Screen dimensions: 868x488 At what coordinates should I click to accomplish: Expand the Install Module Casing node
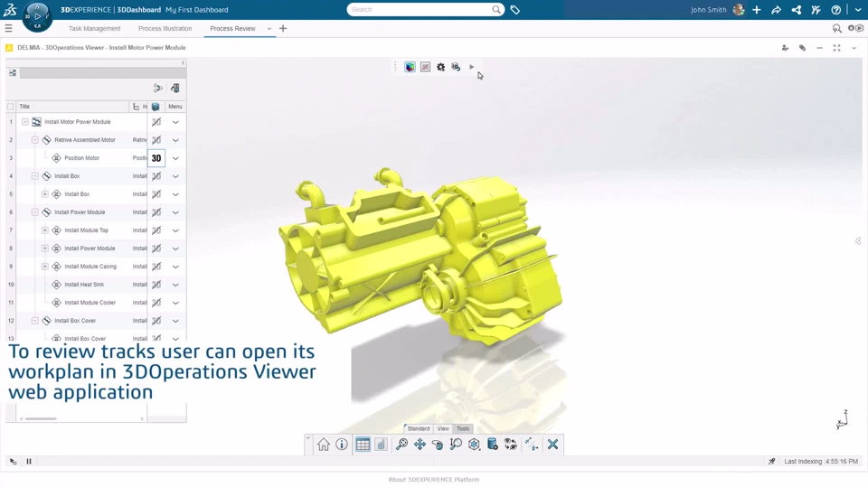click(45, 267)
